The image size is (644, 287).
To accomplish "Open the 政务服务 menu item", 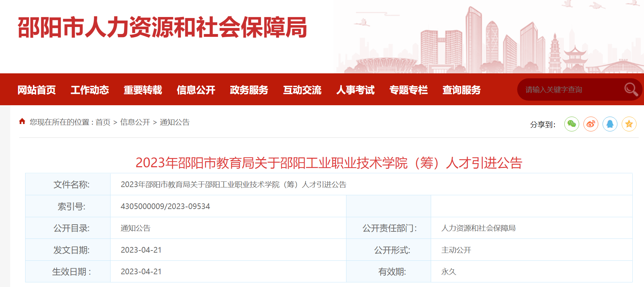I will click(x=249, y=90).
